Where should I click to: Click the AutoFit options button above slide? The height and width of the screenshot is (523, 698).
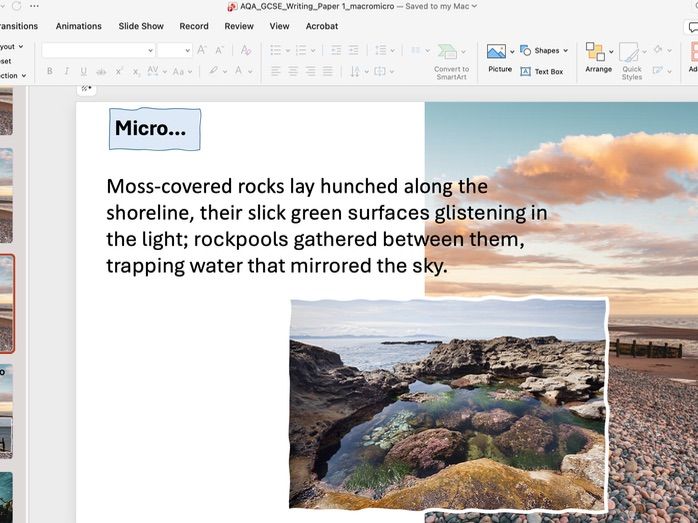pos(86,89)
